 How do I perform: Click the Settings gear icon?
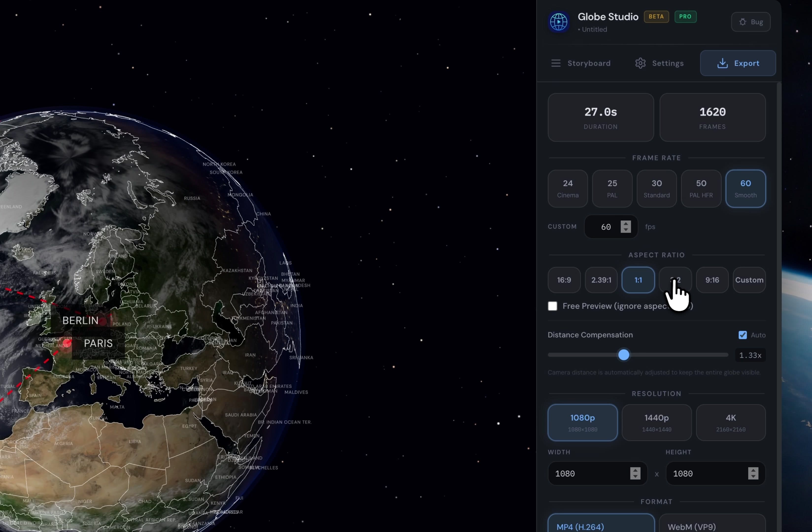click(x=640, y=63)
